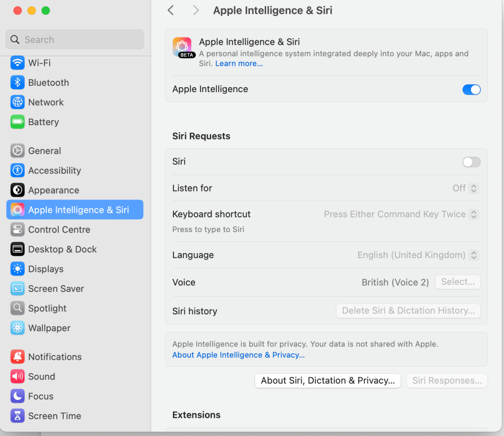Open Displays settings icon
Image resolution: width=504 pixels, height=436 pixels.
coord(18,269)
